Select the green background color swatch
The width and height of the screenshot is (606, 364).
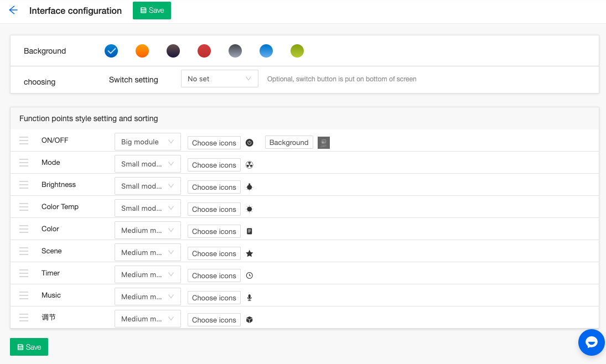click(x=297, y=51)
